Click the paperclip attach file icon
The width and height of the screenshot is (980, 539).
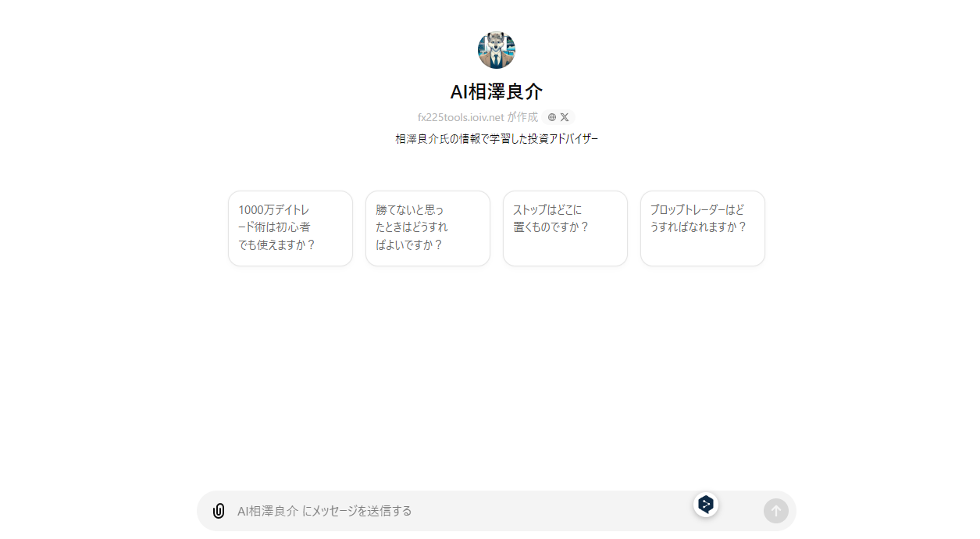(219, 511)
